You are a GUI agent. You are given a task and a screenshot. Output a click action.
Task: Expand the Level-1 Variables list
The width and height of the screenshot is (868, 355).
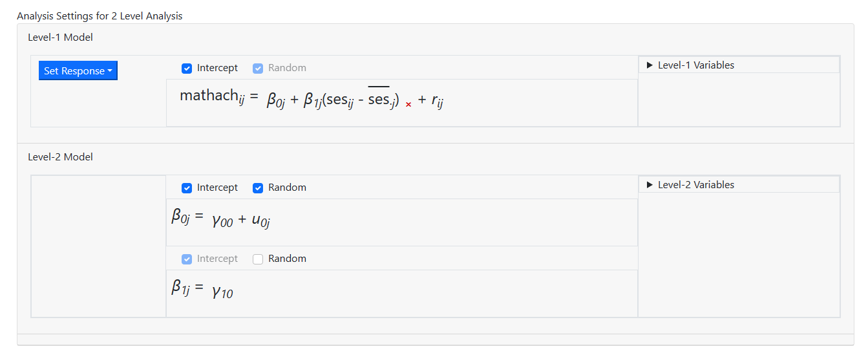click(650, 65)
